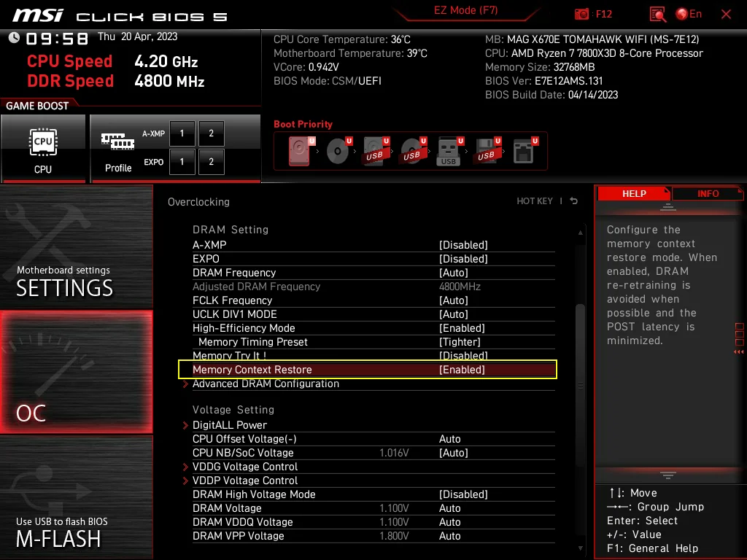This screenshot has width=747, height=560.
Task: Select the Memory Timing Preset Tighter value
Action: pos(460,342)
